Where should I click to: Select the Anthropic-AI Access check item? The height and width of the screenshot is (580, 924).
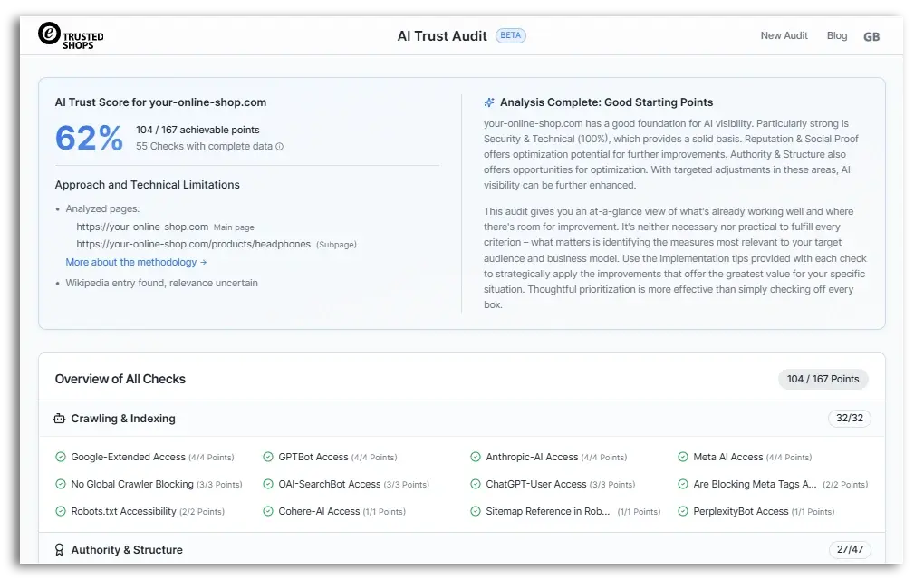pos(532,458)
